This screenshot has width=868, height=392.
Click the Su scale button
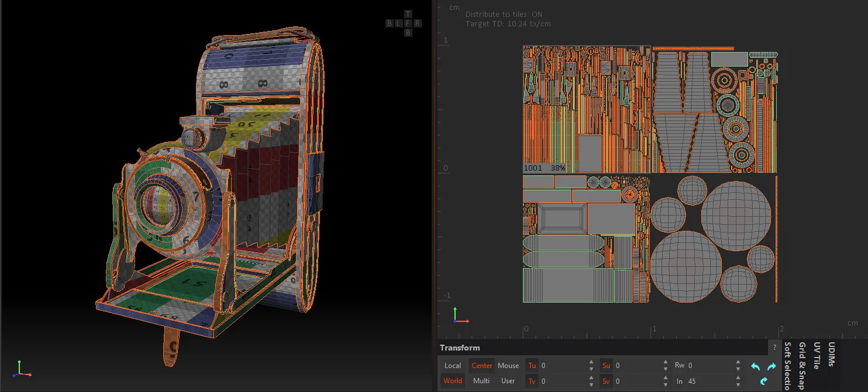click(606, 366)
